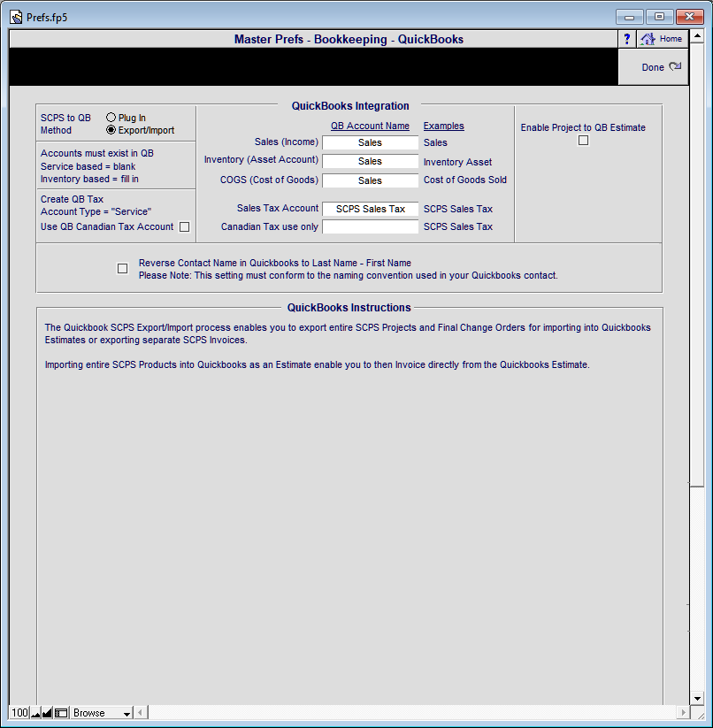713x728 pixels.
Task: Click the empty Canadian Tax use only field
Action: (x=371, y=226)
